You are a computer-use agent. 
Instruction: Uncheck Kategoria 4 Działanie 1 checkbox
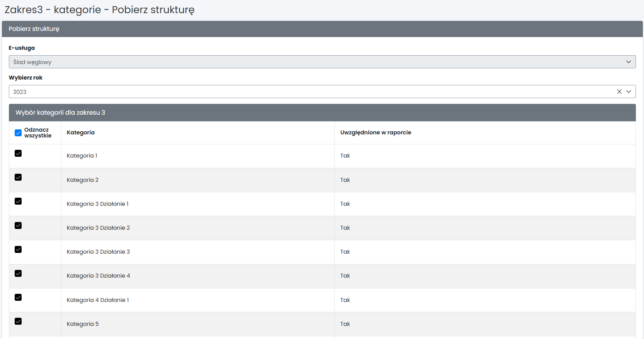(x=18, y=297)
